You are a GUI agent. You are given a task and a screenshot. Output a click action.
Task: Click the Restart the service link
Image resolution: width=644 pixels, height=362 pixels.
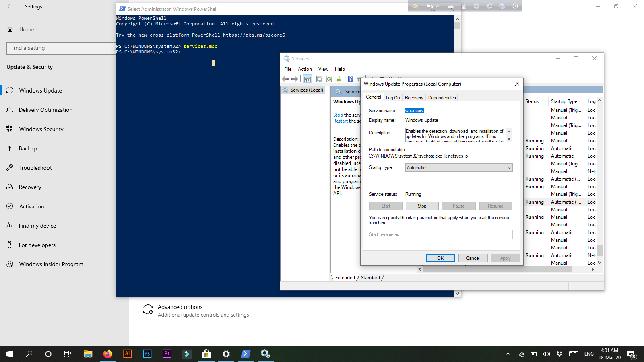click(341, 121)
